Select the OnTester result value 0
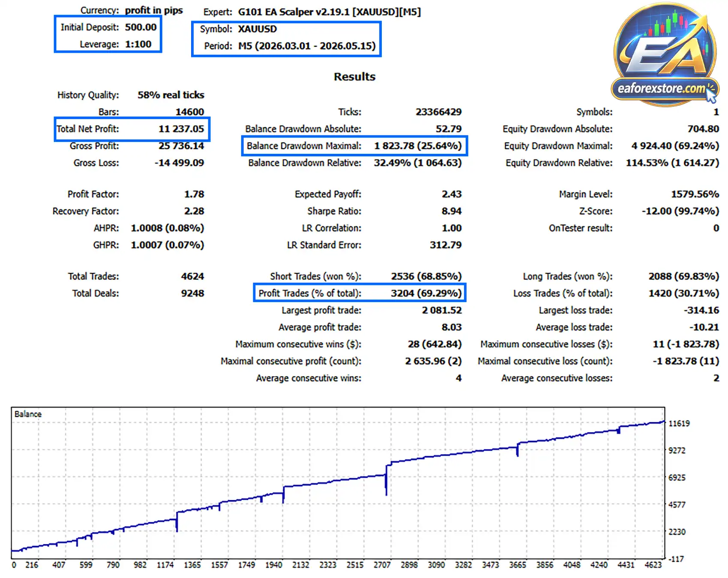This screenshot has height=578, width=728. (716, 228)
